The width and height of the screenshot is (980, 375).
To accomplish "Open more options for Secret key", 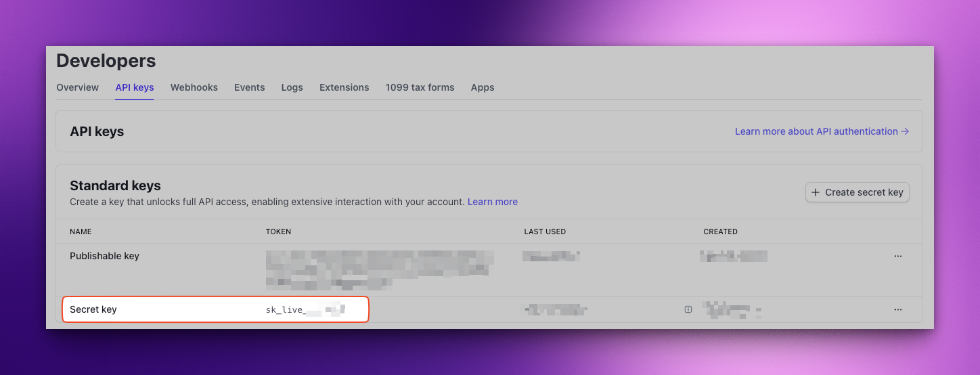I will pyautogui.click(x=898, y=309).
